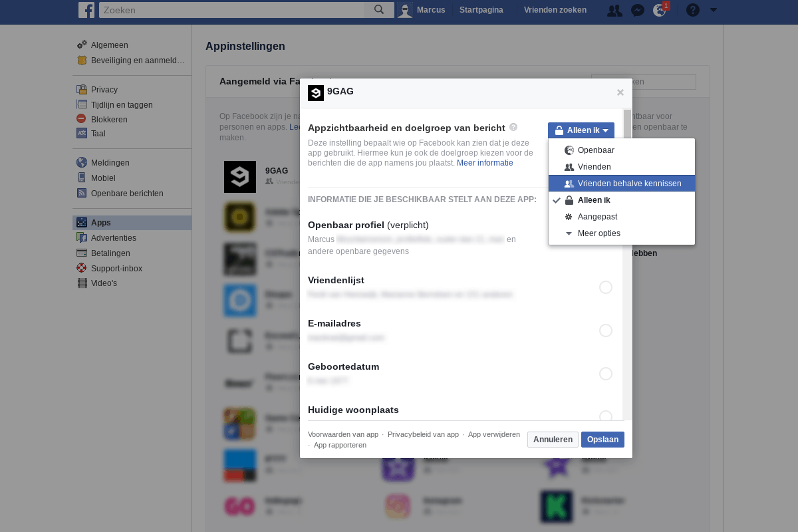
Task: Click the 9GAG logo in dialog header
Action: [x=316, y=93]
